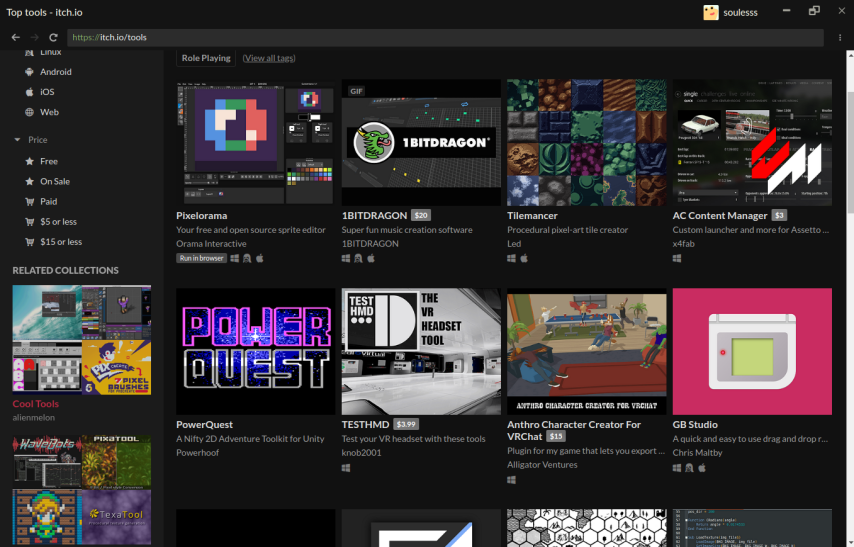
Task: Open the Cool Tools collection link
Action: pos(35,404)
